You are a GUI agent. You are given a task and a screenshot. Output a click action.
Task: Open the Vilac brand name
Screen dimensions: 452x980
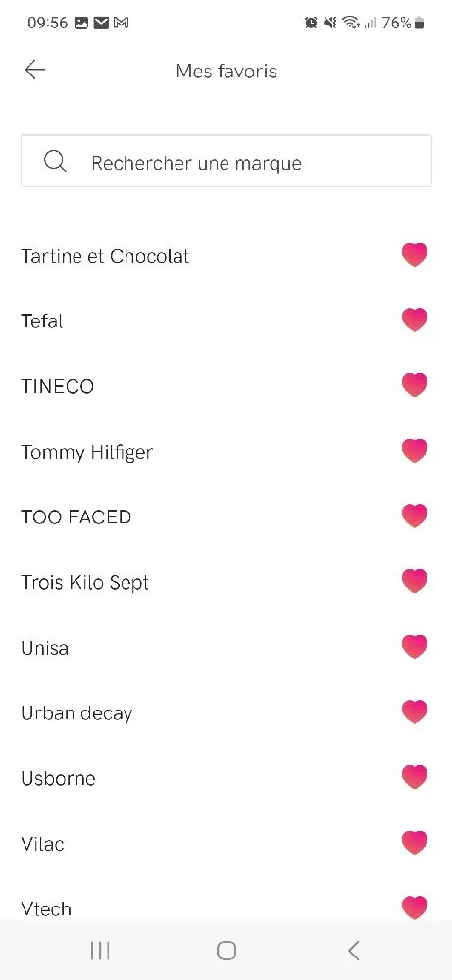tap(42, 844)
